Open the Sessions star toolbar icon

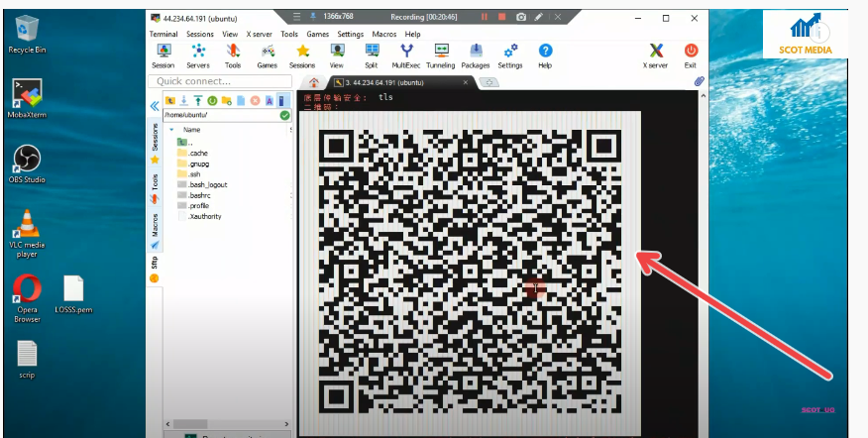[x=302, y=55]
